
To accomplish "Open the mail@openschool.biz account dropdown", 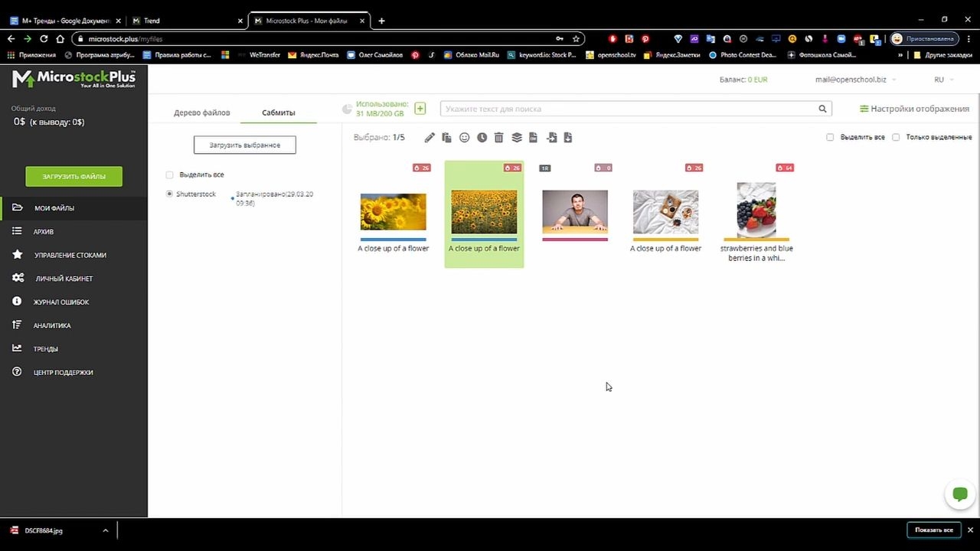I will (x=855, y=80).
